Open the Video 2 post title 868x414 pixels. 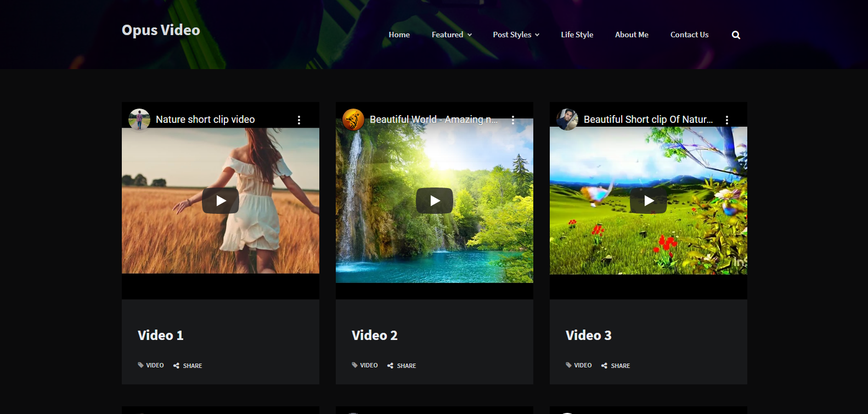point(375,336)
